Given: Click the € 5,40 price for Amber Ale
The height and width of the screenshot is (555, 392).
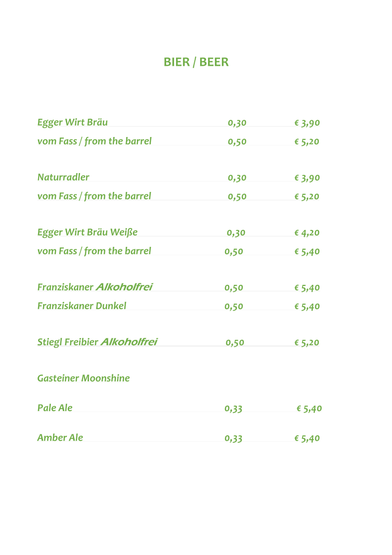Looking at the screenshot, I should point(307,438).
